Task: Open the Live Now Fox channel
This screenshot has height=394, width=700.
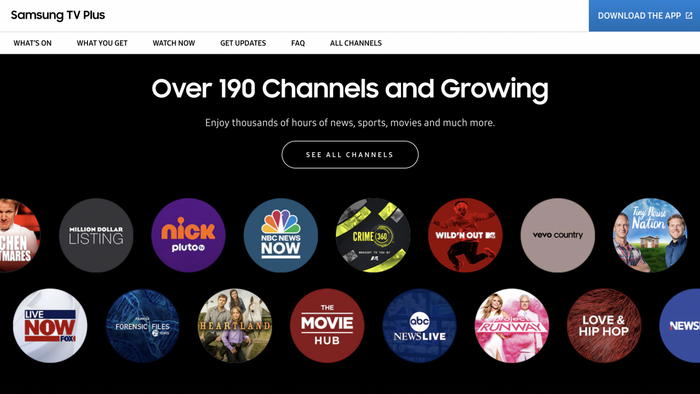Action: [x=50, y=326]
